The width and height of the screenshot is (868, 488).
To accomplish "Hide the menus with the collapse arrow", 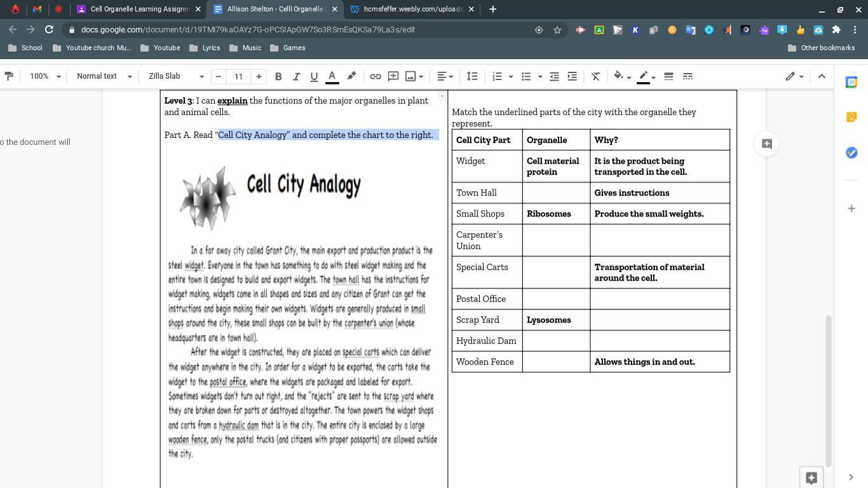I will point(821,76).
